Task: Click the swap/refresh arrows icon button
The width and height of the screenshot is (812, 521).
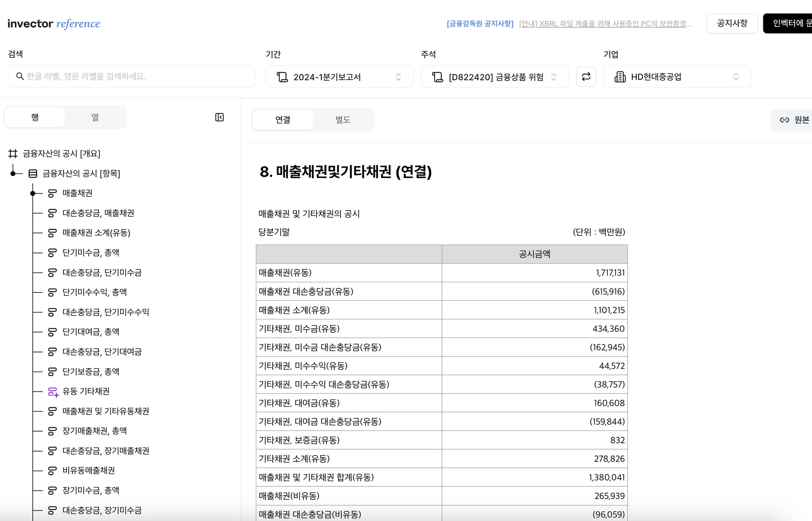Action: pyautogui.click(x=586, y=76)
